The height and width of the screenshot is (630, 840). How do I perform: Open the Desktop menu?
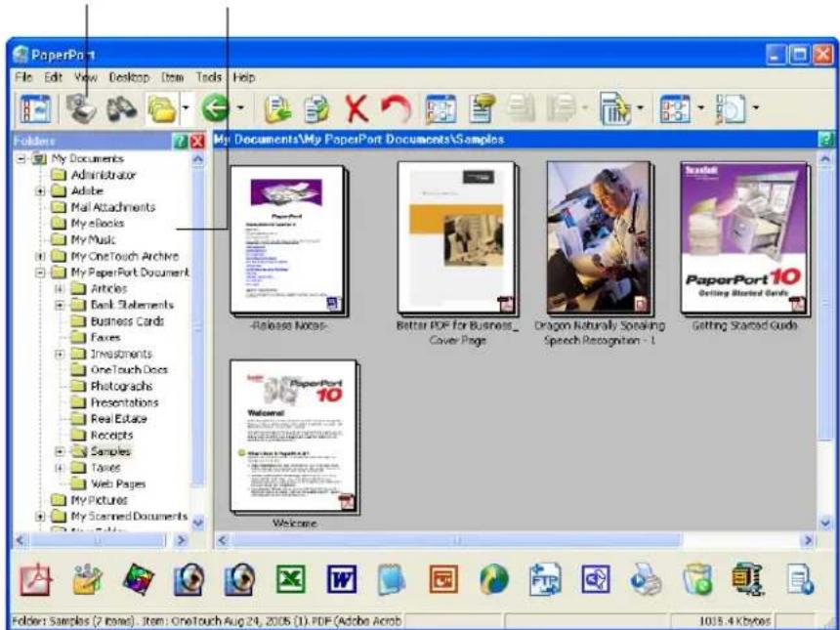pos(129,77)
